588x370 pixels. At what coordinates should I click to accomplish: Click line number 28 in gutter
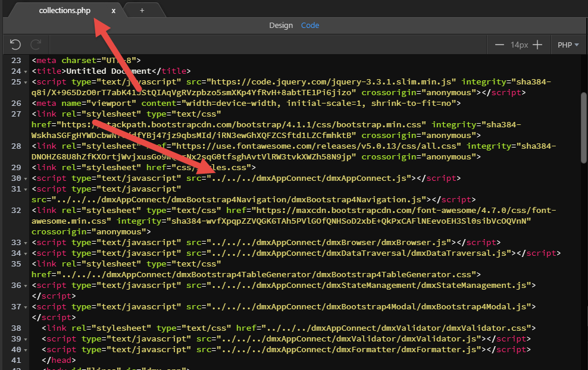tap(16, 146)
